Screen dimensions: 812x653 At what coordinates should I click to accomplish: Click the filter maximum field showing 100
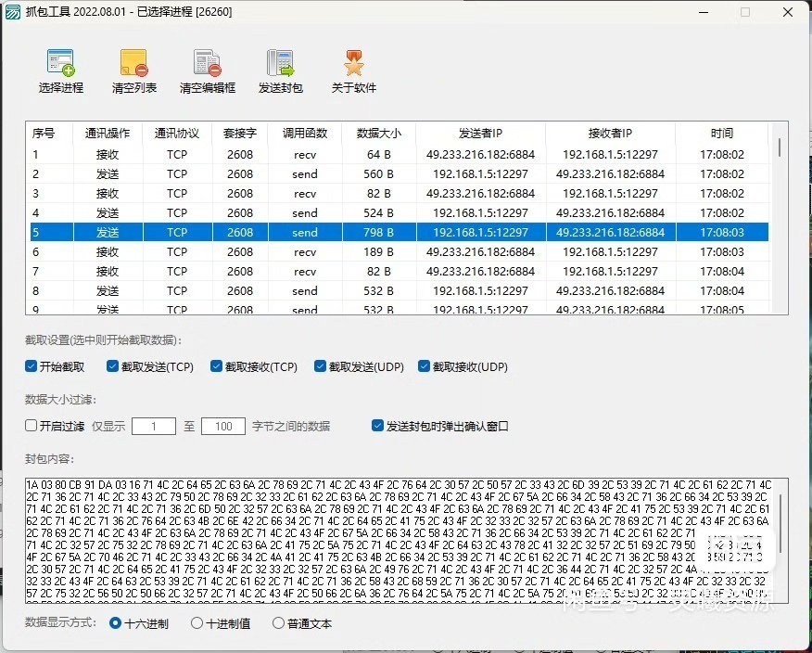(223, 426)
